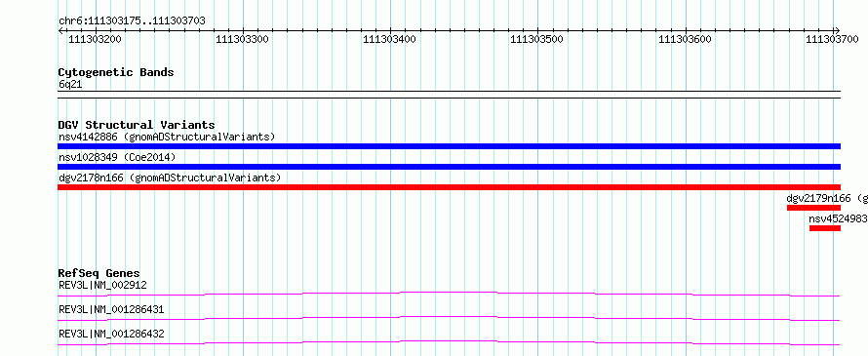The width and height of the screenshot is (868, 356).
Task: Click short red bar under dgv2179n166
Action: click(x=813, y=208)
